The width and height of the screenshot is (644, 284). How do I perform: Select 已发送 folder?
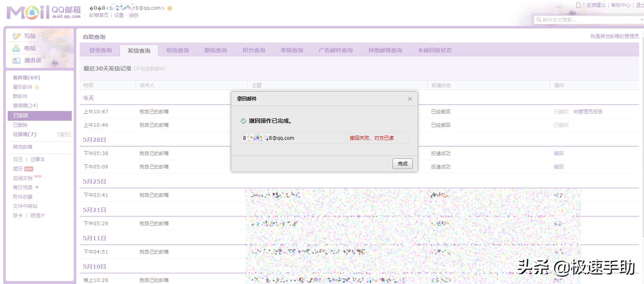tap(40, 115)
